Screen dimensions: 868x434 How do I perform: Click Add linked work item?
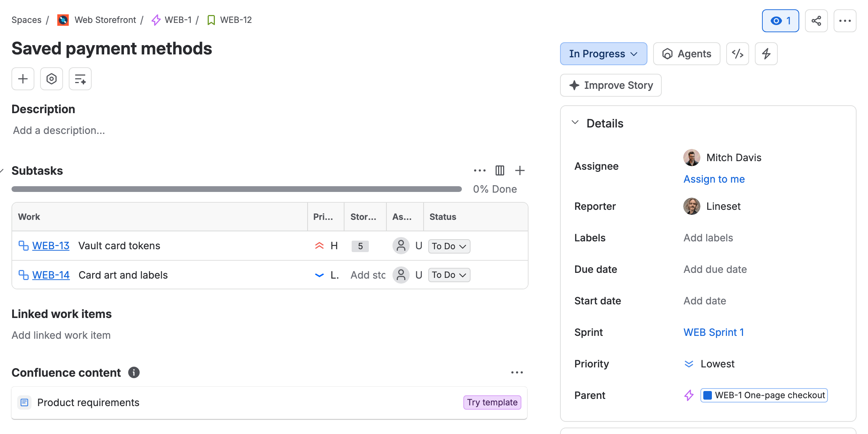(x=61, y=335)
